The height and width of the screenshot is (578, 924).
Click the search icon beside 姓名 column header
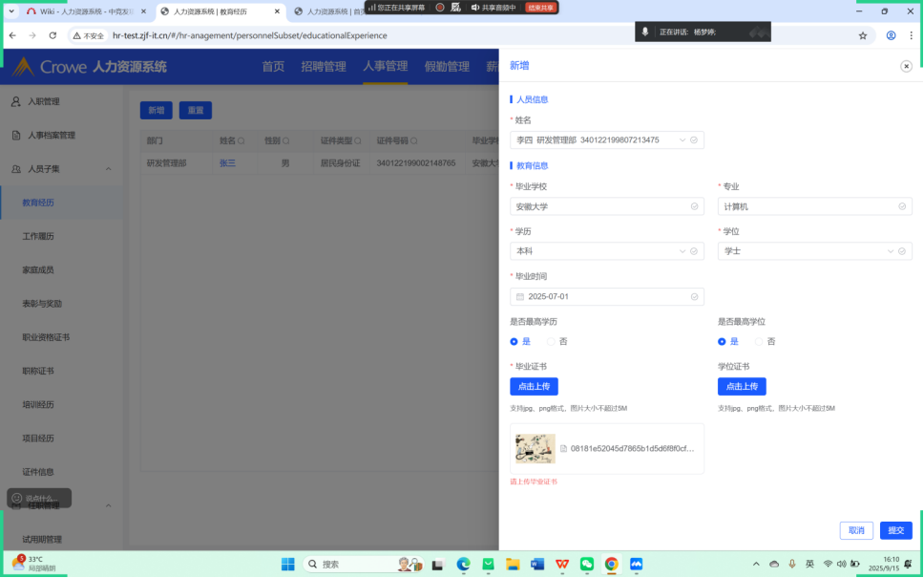click(x=241, y=141)
